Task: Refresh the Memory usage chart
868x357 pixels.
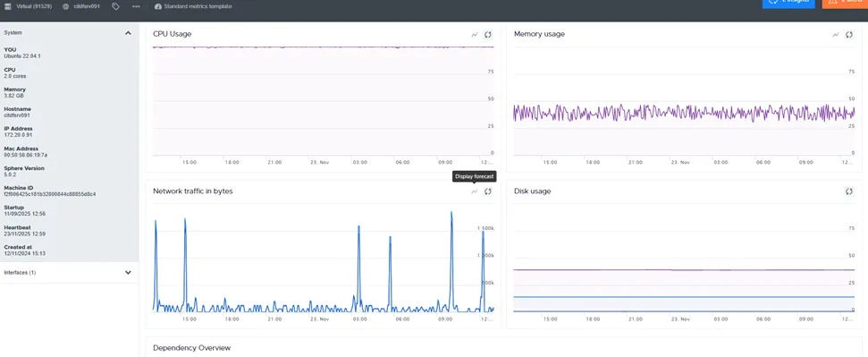Action: (x=848, y=34)
